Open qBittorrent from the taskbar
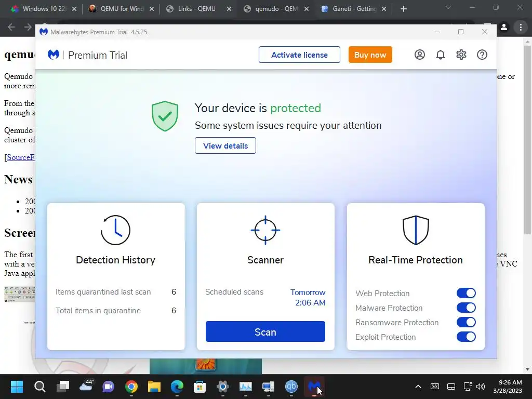The height and width of the screenshot is (399, 532). 291,387
